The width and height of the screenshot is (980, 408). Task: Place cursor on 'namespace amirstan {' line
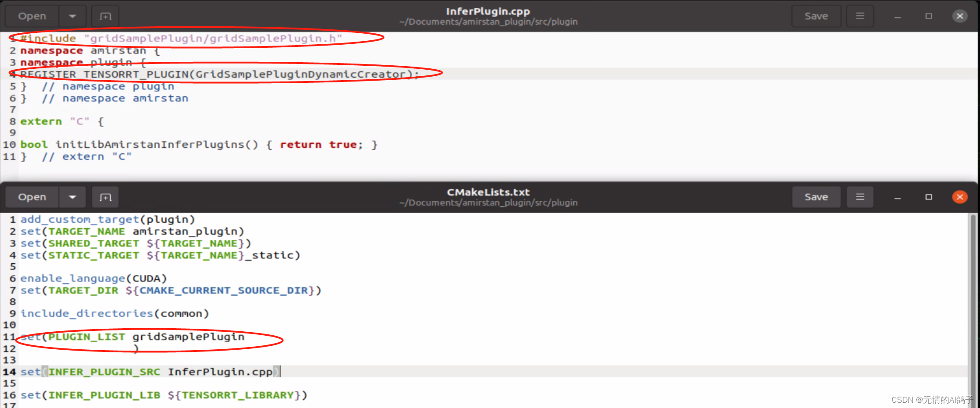coord(90,51)
